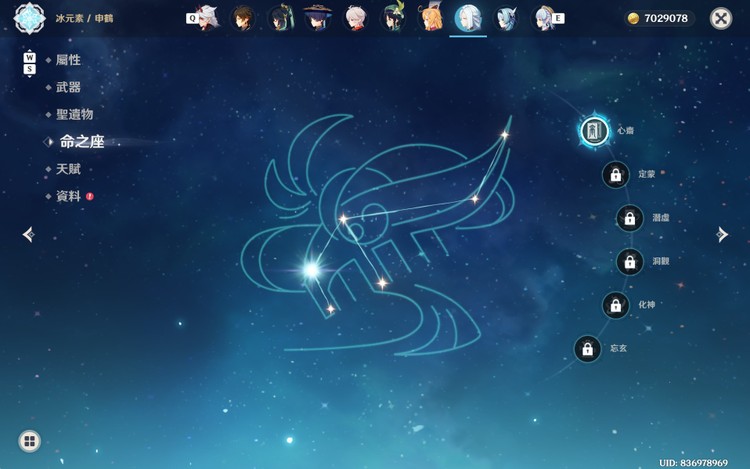750x469 pixels.
Task: Click the W/S navigation key indicator
Action: click(x=30, y=63)
